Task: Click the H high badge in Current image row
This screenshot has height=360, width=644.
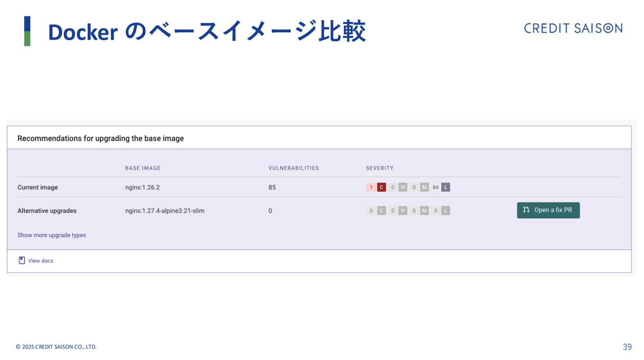Action: [403, 187]
